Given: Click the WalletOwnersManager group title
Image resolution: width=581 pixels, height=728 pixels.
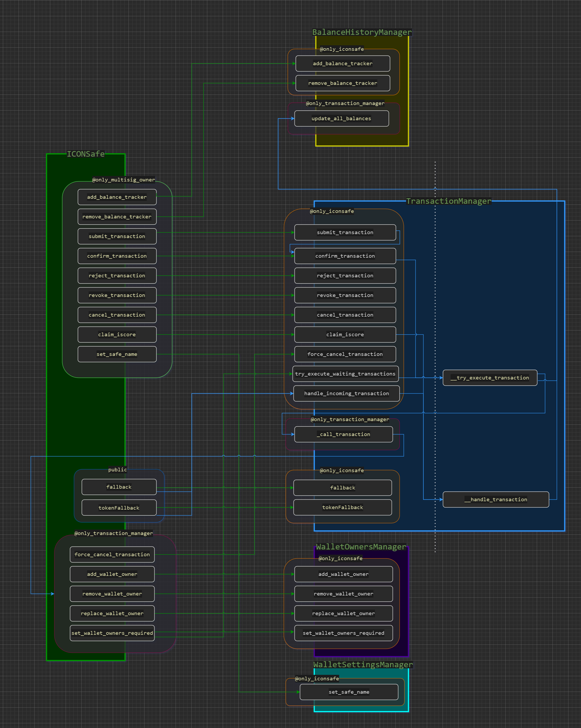Looking at the screenshot, I should 361,547.
